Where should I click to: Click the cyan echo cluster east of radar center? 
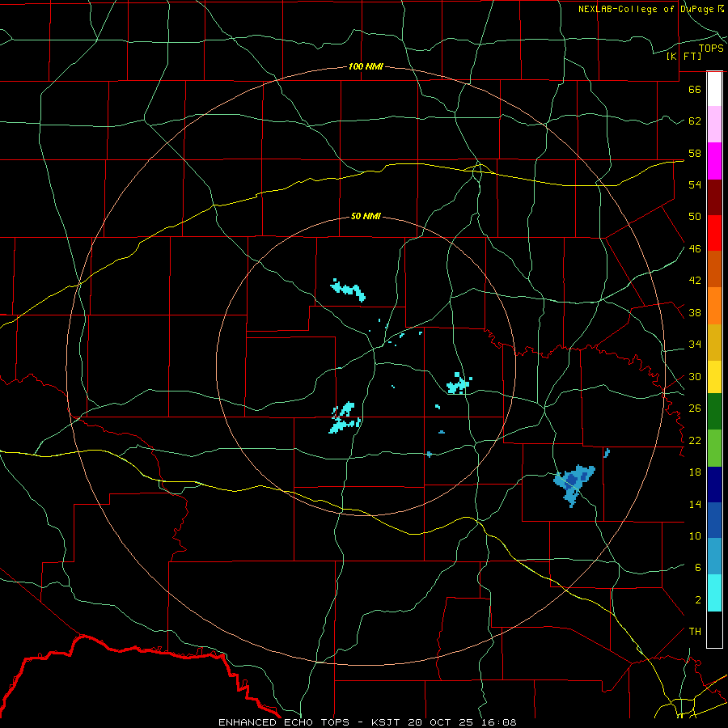459,383
